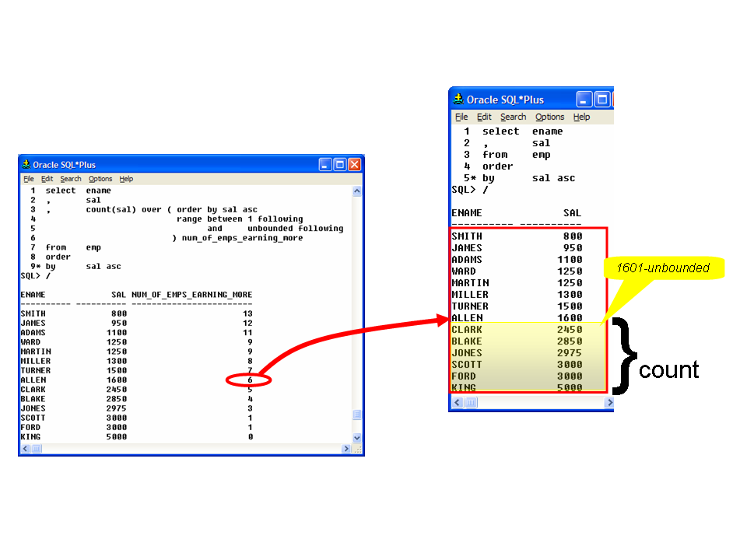The image size is (747, 560).
Task: Click down arrow of left window vertical scrollbar
Action: pos(357,438)
